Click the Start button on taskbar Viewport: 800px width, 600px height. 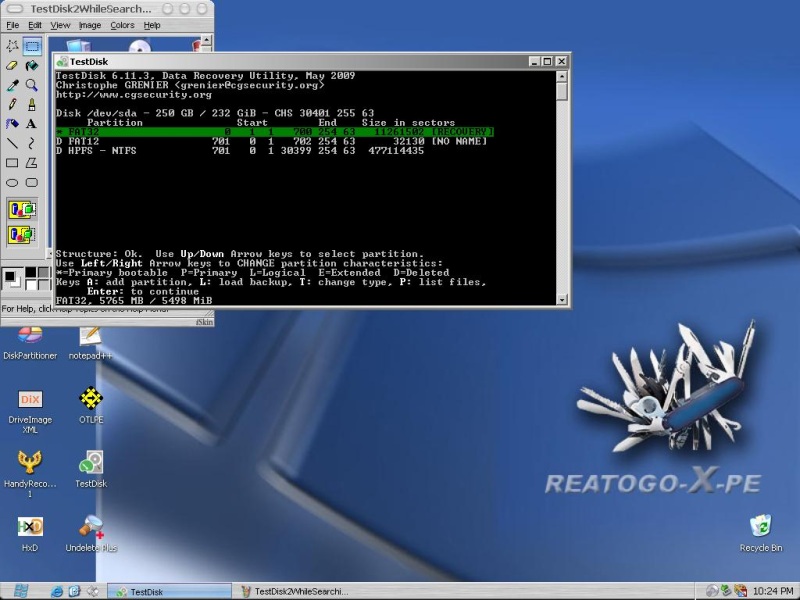tap(20, 591)
